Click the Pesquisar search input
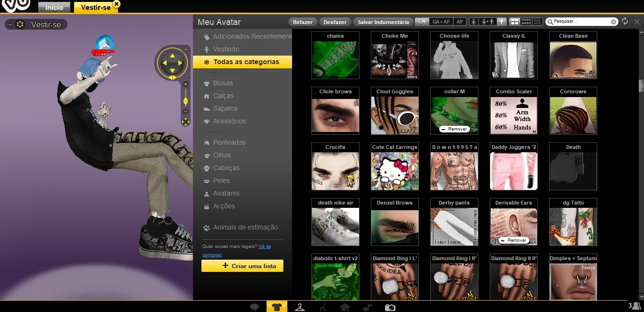 pyautogui.click(x=581, y=22)
